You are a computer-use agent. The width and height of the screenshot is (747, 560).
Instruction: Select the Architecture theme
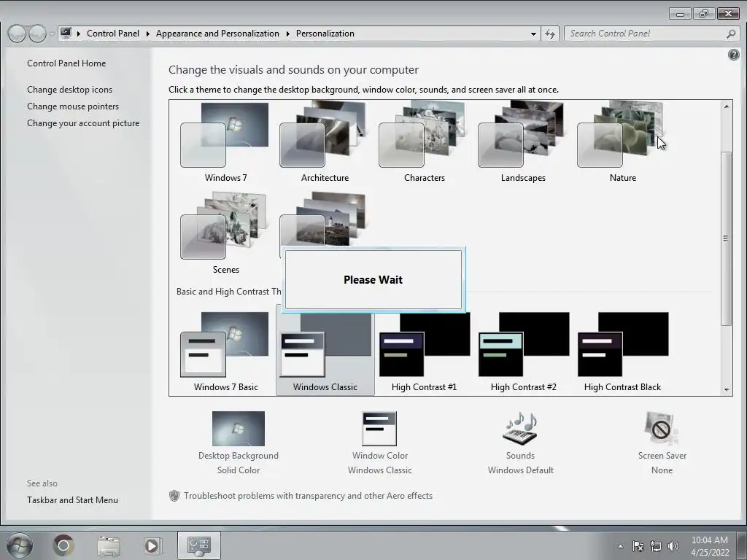coord(325,143)
